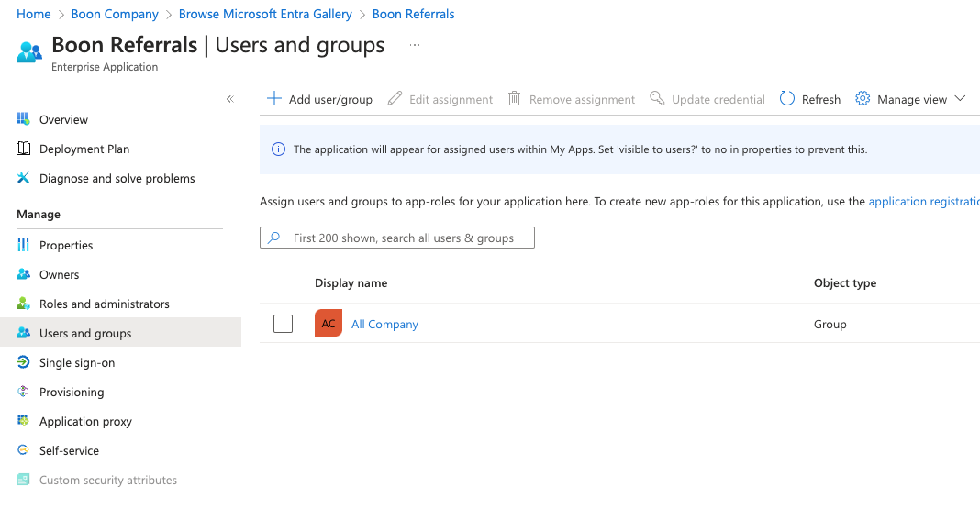Screen dimensions: 980x509
Task: Collapse the left sidebar menu
Action: [229, 99]
